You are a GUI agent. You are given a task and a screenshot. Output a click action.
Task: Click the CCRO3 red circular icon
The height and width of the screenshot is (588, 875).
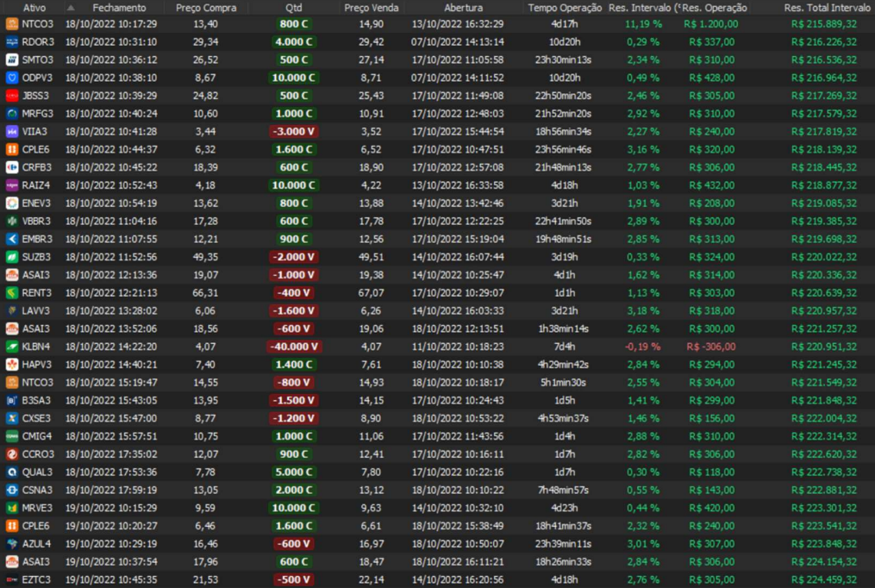click(x=12, y=454)
